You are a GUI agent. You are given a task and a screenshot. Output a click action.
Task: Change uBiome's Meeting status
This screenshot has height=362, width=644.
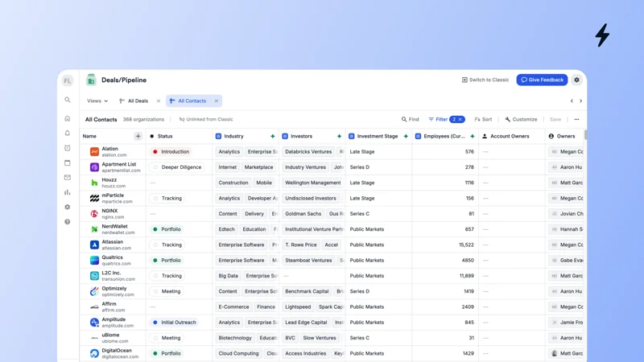click(x=167, y=338)
